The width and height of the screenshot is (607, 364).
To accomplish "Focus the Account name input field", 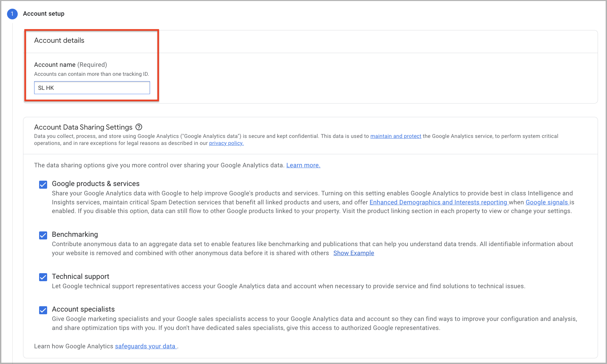I will coord(92,88).
